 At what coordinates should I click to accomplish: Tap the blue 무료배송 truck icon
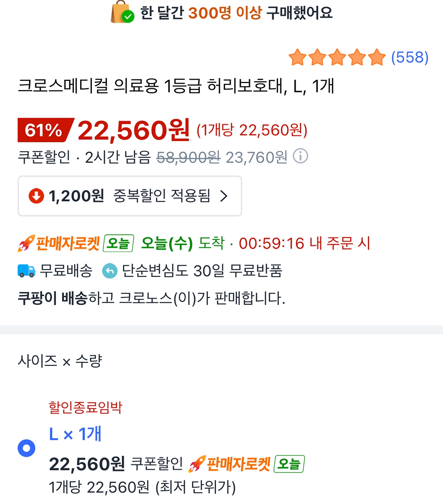[x=27, y=271]
